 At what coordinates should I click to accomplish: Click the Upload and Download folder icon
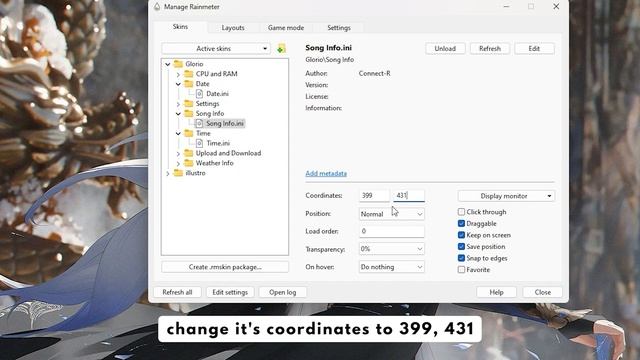pos(189,153)
